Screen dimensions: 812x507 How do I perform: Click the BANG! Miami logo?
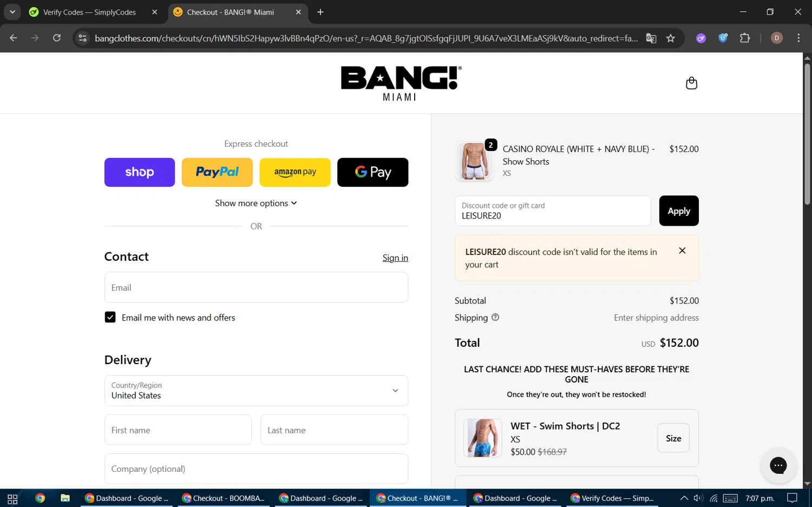(x=401, y=83)
